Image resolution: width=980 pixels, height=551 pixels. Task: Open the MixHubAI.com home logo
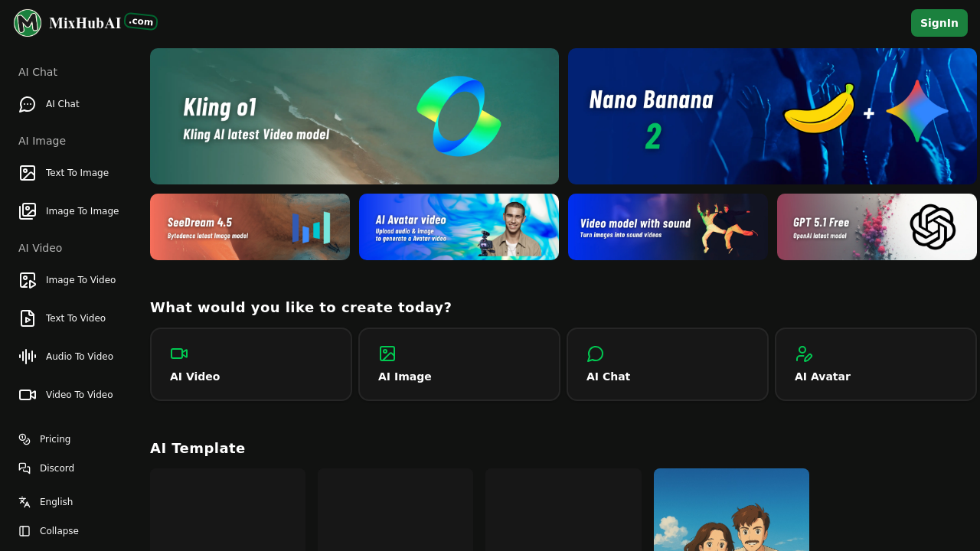tap(85, 22)
